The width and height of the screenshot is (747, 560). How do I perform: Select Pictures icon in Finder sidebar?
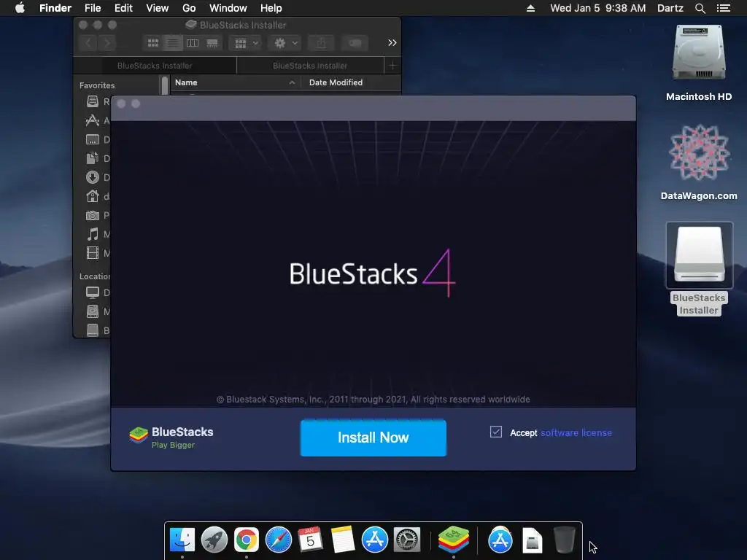coord(93,215)
